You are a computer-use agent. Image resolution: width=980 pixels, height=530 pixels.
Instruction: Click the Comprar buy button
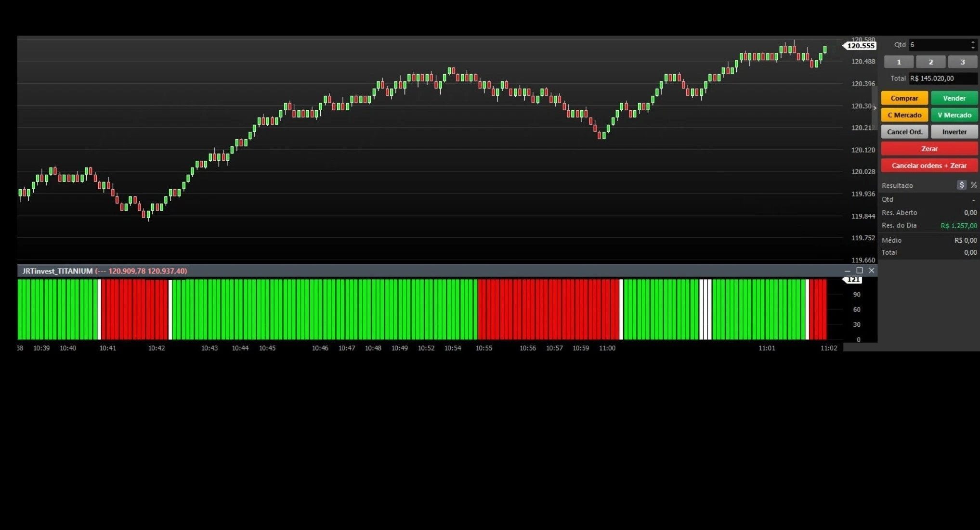tap(904, 98)
